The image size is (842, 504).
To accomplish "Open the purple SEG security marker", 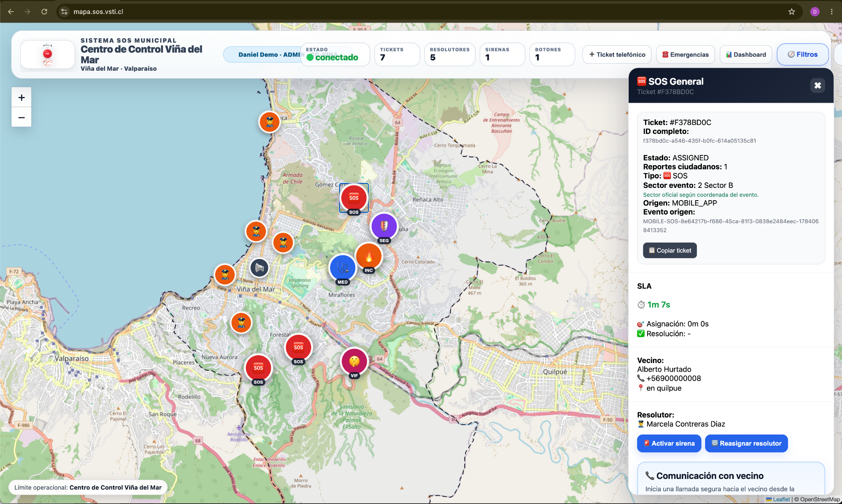I will 384,227.
